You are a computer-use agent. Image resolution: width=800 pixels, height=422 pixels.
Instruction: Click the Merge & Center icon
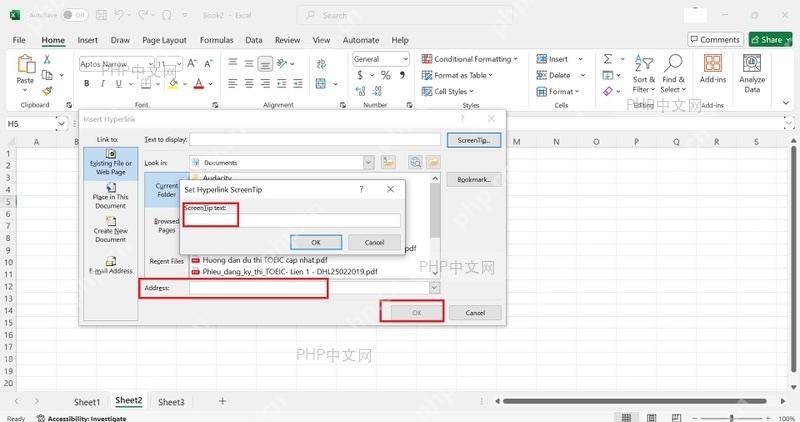[x=321, y=83]
